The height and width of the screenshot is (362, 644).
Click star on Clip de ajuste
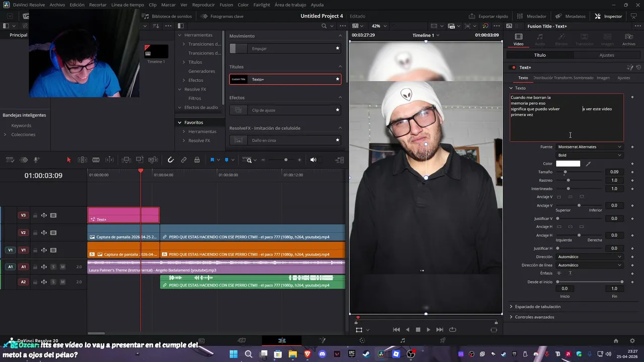tap(338, 110)
